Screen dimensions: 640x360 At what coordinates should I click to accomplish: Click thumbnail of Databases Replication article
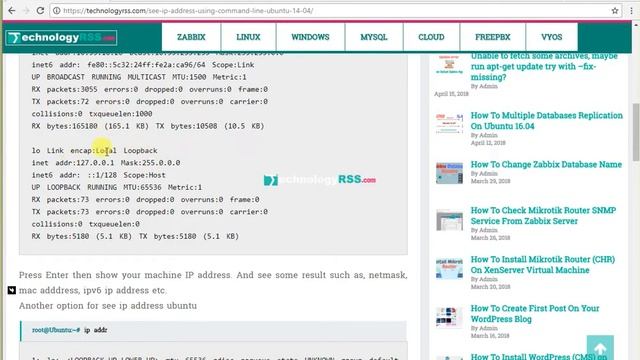[x=449, y=123]
